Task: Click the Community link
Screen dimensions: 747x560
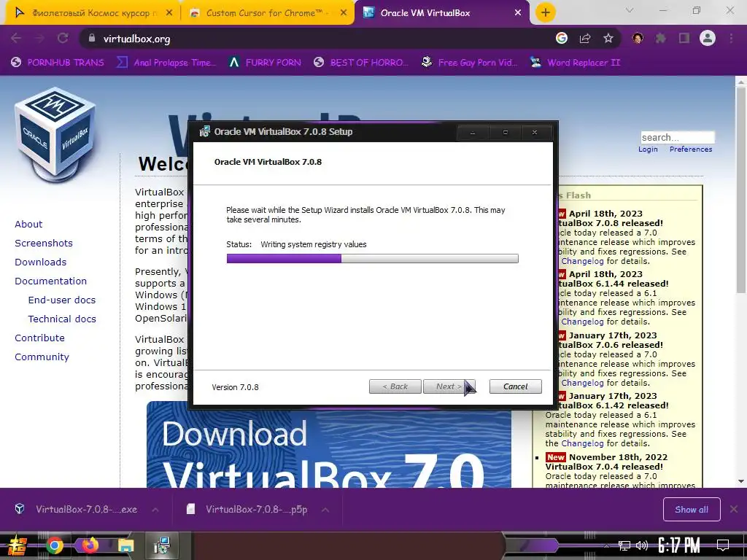Action: pyautogui.click(x=42, y=357)
